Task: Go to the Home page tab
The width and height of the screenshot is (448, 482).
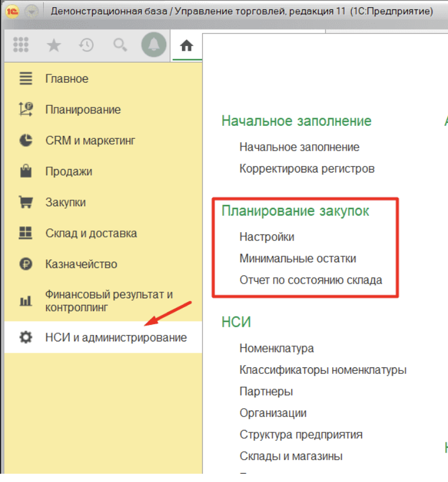Action: point(187,46)
